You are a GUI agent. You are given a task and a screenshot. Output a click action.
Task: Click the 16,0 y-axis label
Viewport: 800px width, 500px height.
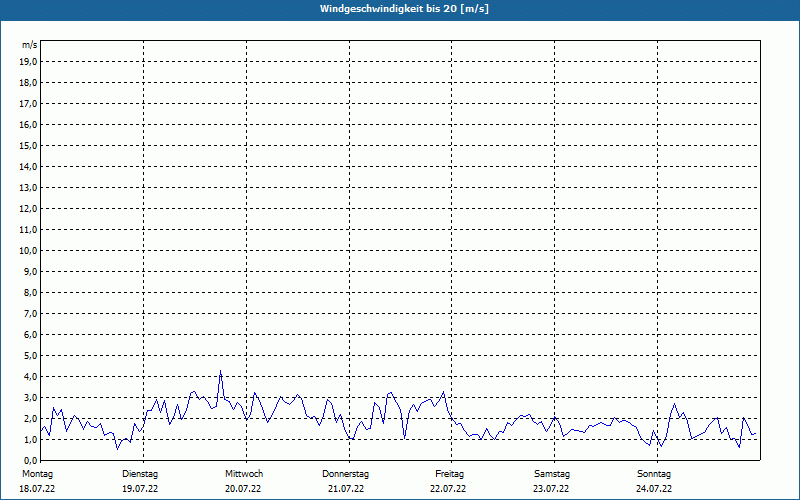tap(30, 124)
